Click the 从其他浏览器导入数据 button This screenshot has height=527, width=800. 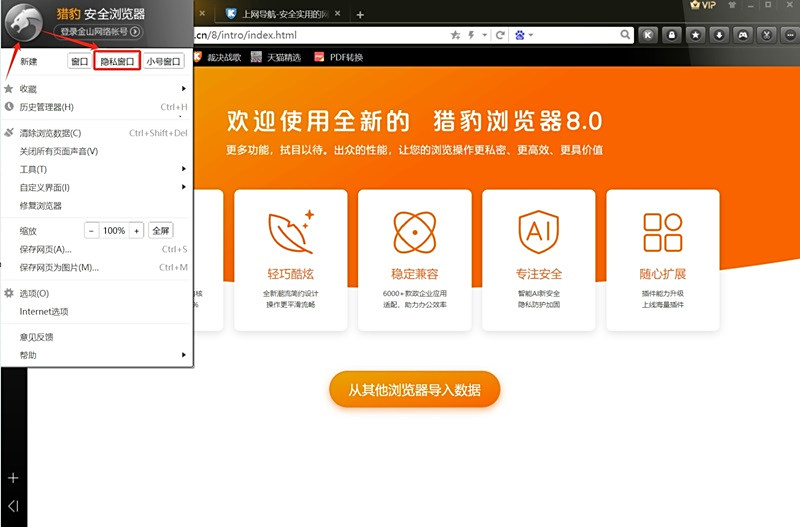click(414, 390)
